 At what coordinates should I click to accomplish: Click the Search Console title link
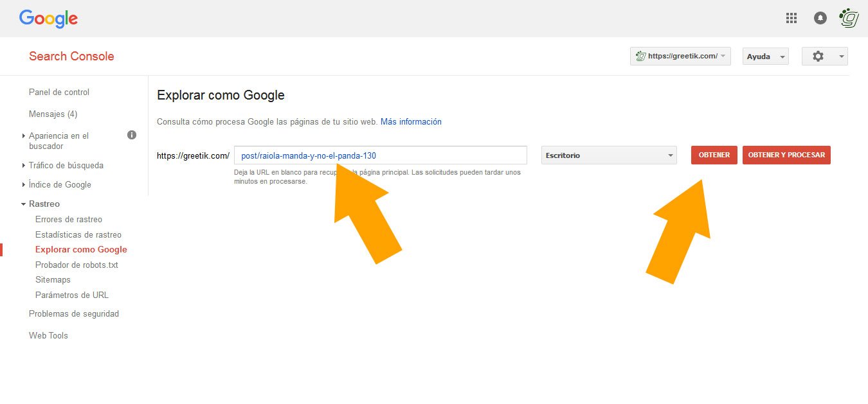(71, 56)
